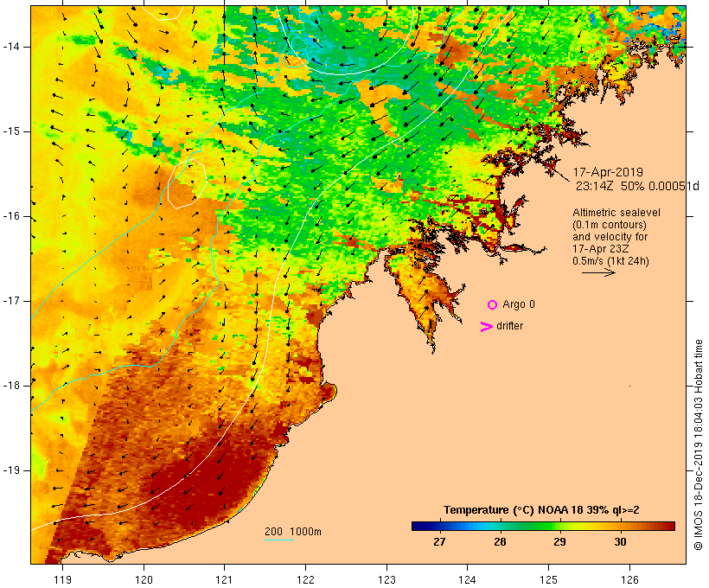
Task: Click the temperature color bar legend
Action: click(543, 526)
